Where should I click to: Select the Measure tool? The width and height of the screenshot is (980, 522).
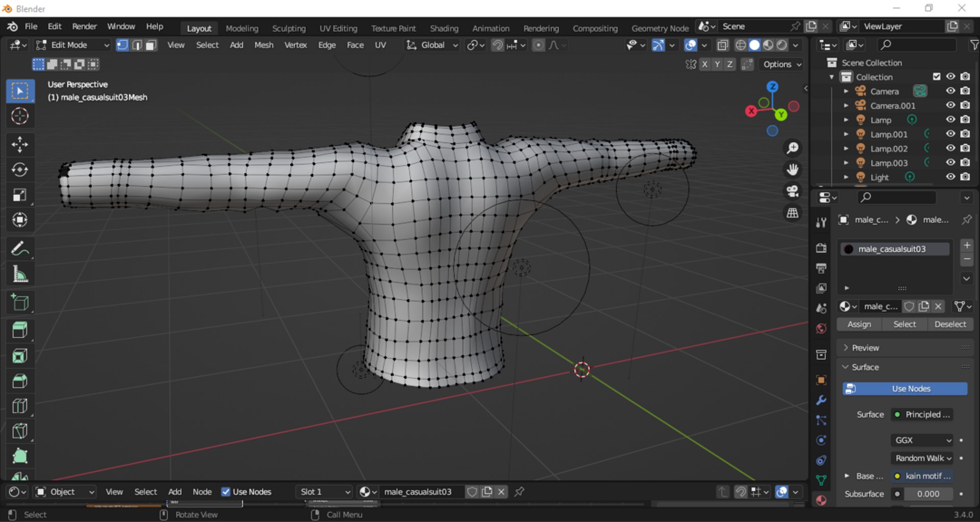(20, 275)
